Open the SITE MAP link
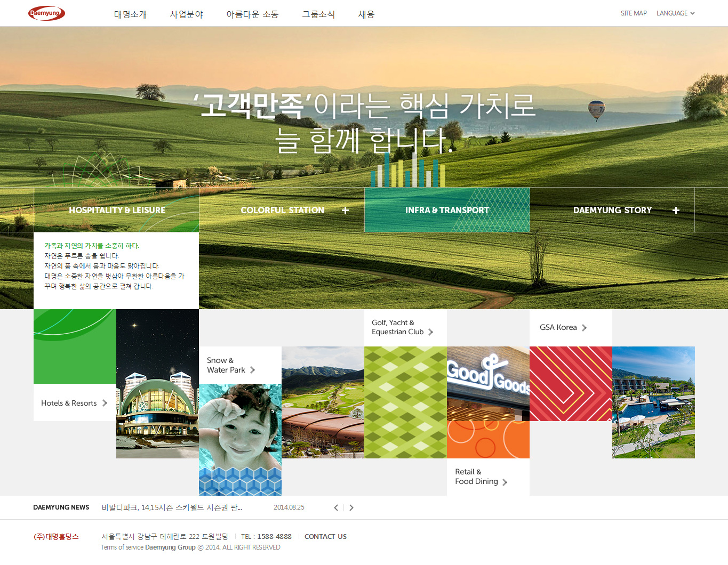 (633, 13)
